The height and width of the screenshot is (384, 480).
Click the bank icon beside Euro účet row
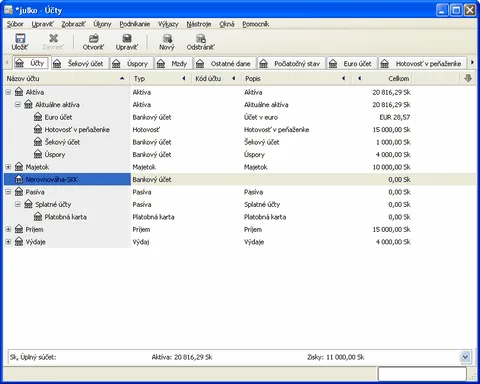click(38, 117)
